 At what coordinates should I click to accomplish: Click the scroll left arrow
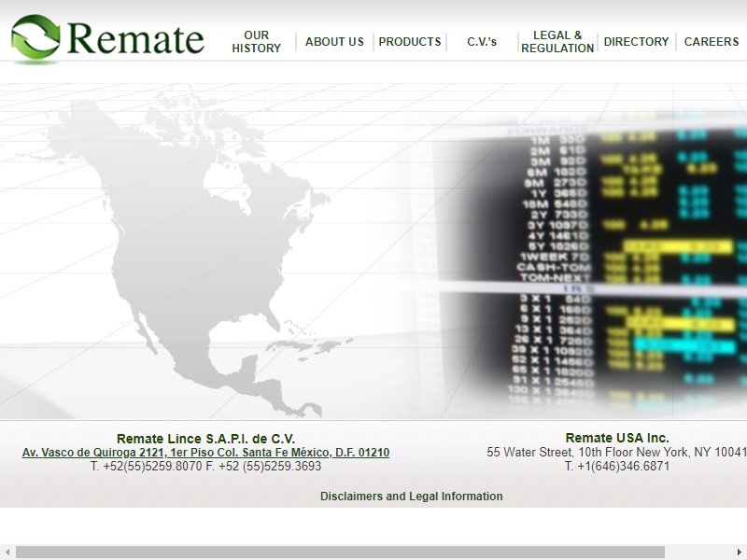point(7,553)
